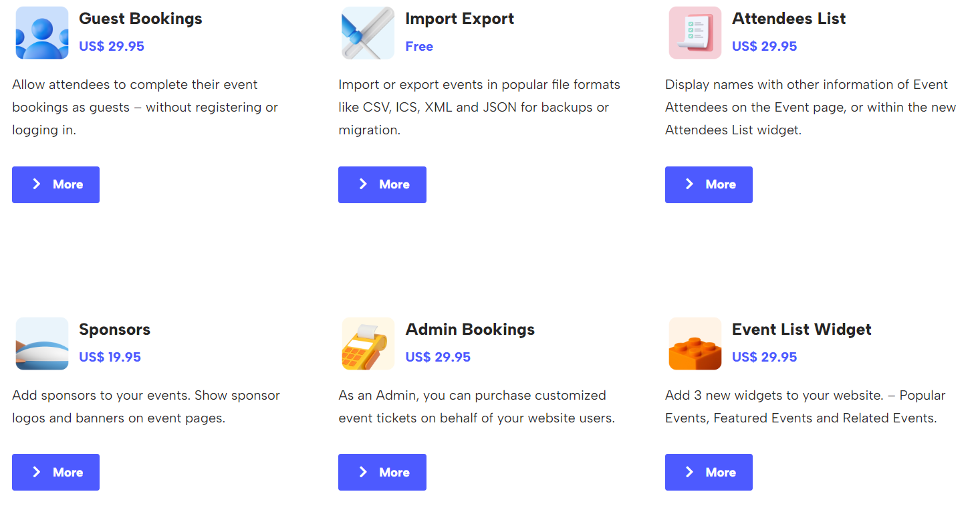Click the Event List Widget title
Viewport: 980px width, 516px height.
point(801,330)
